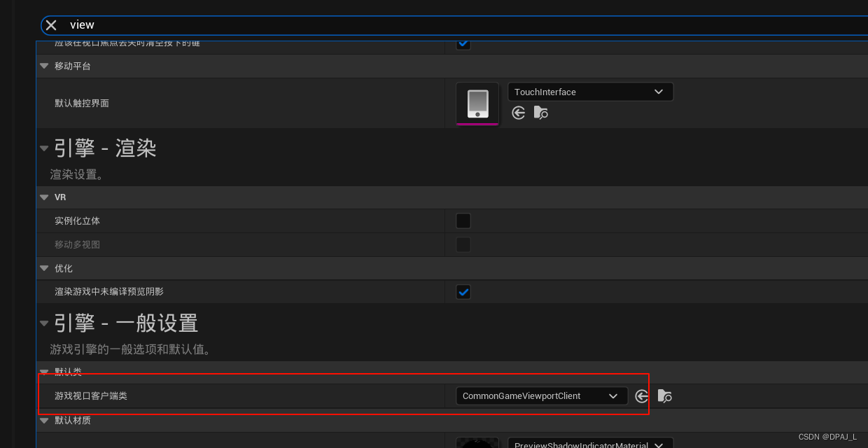Uncheck 应该在视口焦点丢失时清空按下的键
The height and width of the screenshot is (448, 868).
(463, 43)
